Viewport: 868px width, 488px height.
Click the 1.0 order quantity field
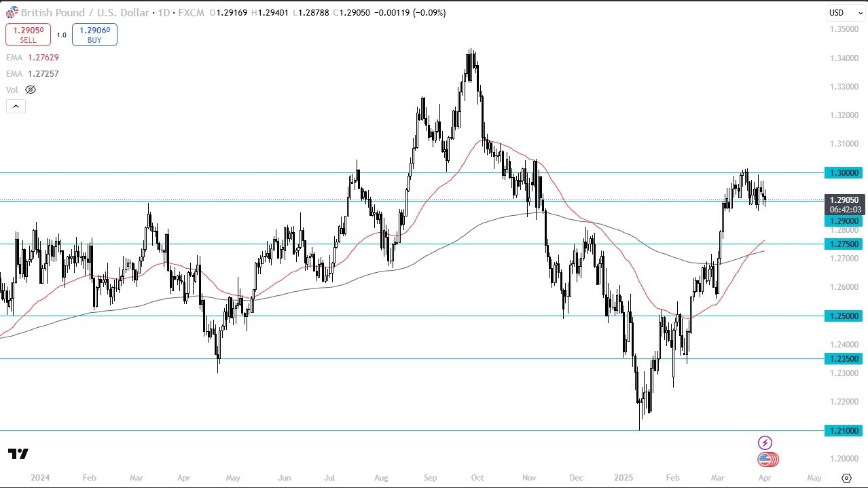(61, 35)
